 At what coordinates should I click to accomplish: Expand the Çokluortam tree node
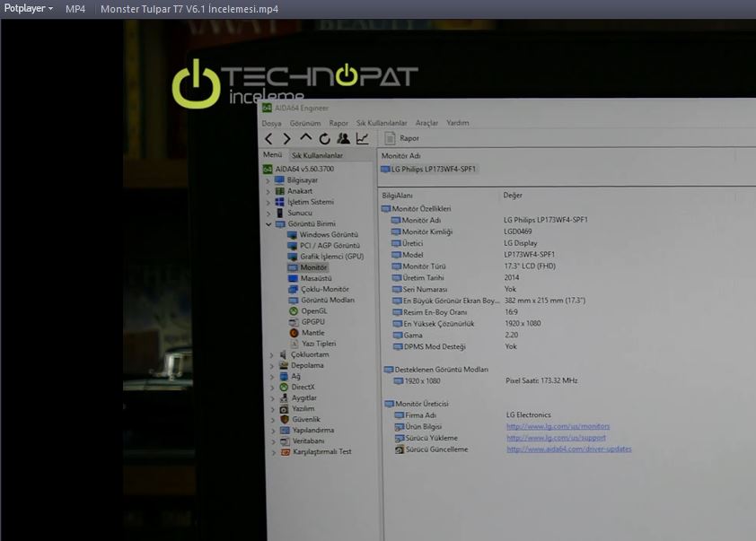click(271, 355)
